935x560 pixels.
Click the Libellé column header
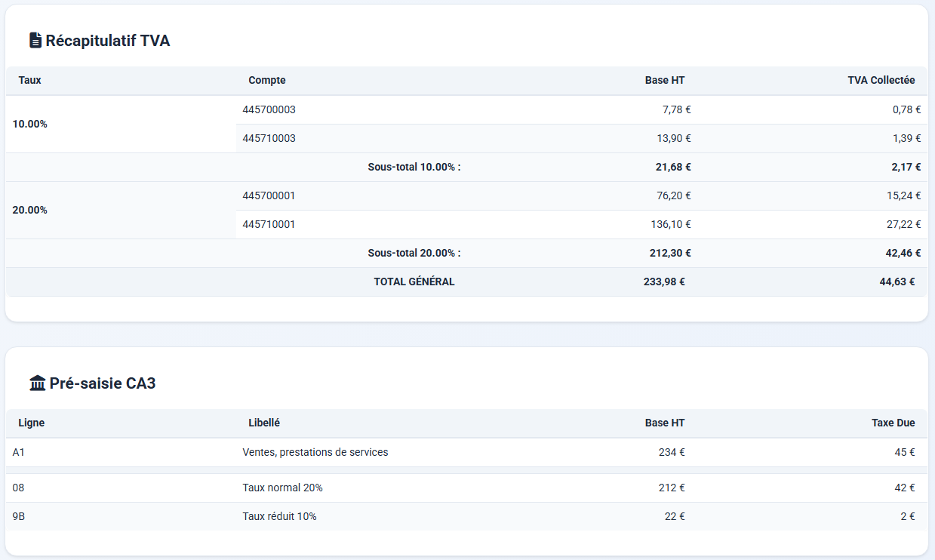[x=264, y=423]
